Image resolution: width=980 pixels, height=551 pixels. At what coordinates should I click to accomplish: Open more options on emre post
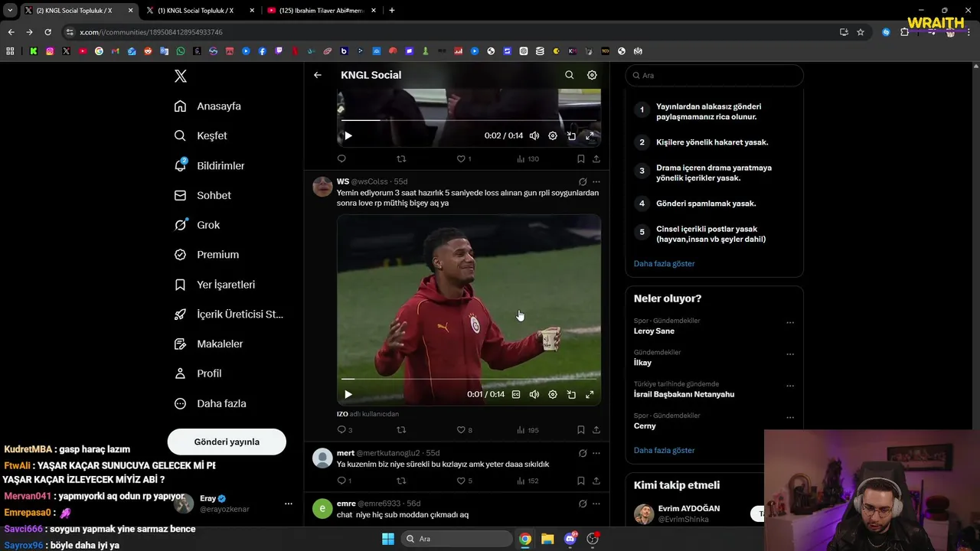tap(596, 504)
